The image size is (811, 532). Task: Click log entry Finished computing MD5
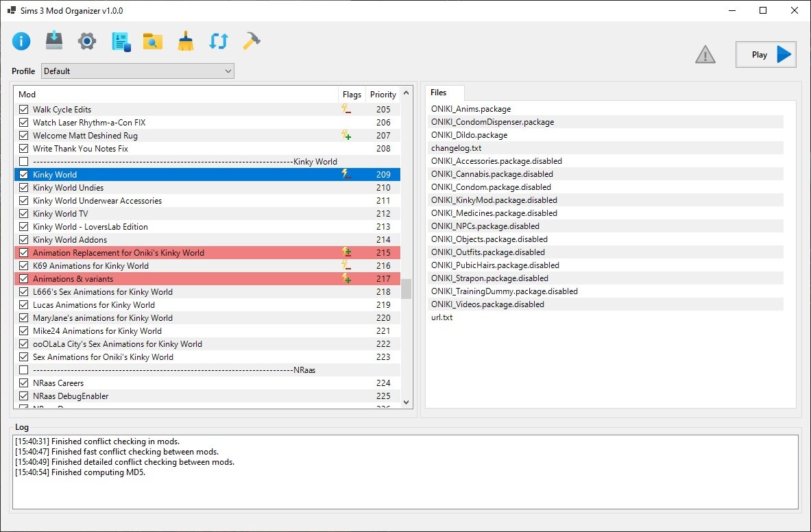pyautogui.click(x=80, y=472)
